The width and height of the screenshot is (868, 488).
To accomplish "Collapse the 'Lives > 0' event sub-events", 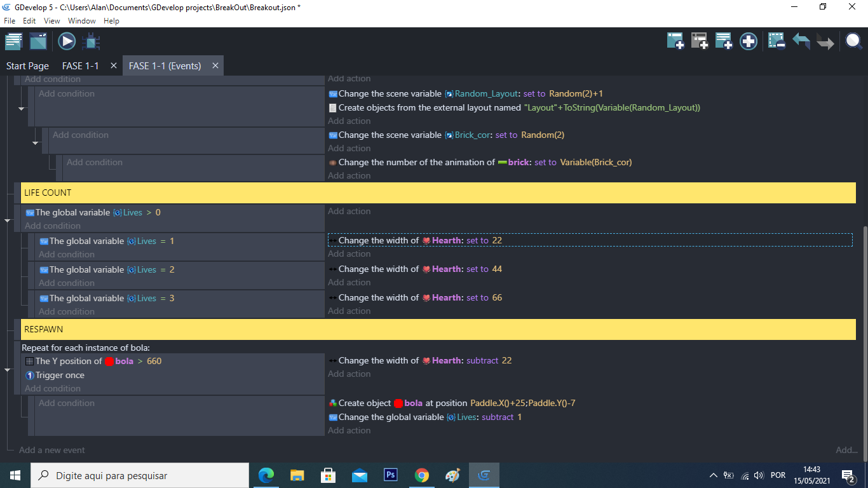I will 7,220.
